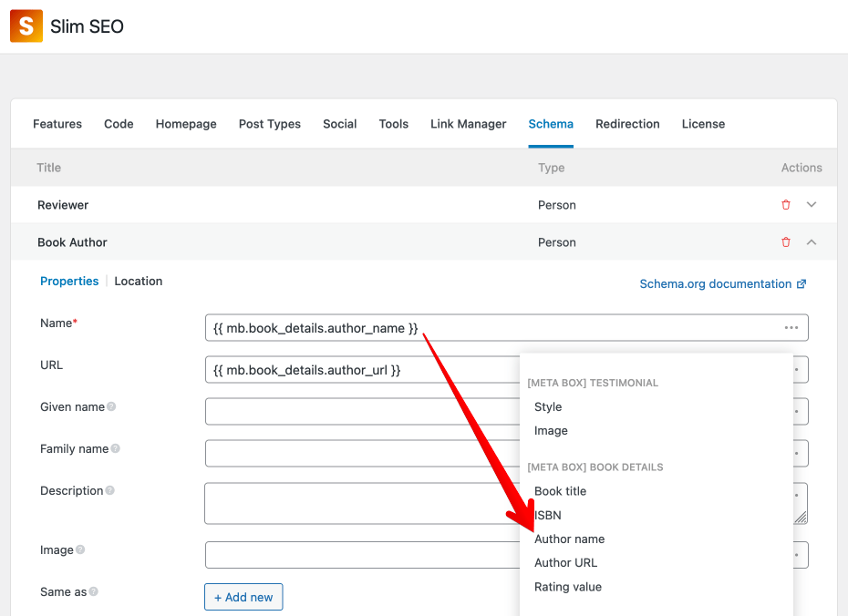Viewport: 848px width, 616px height.
Task: Open help tooltip for Family name
Action: tap(115, 448)
